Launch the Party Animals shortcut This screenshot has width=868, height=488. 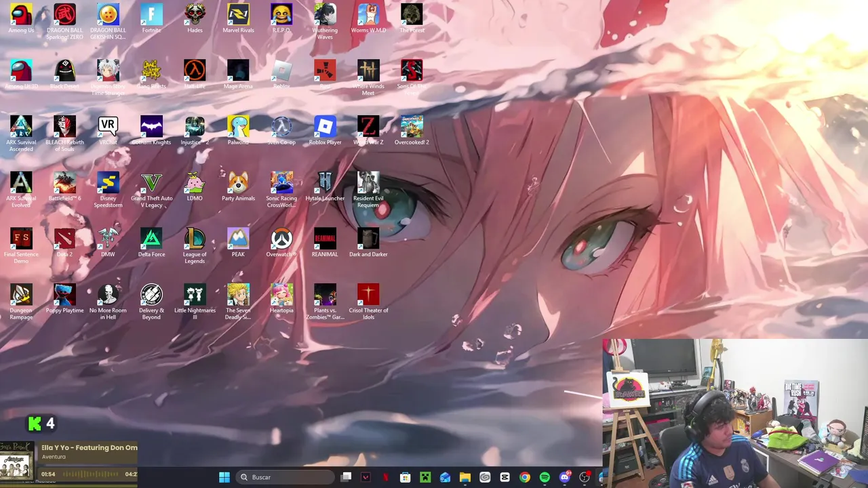pos(238,187)
